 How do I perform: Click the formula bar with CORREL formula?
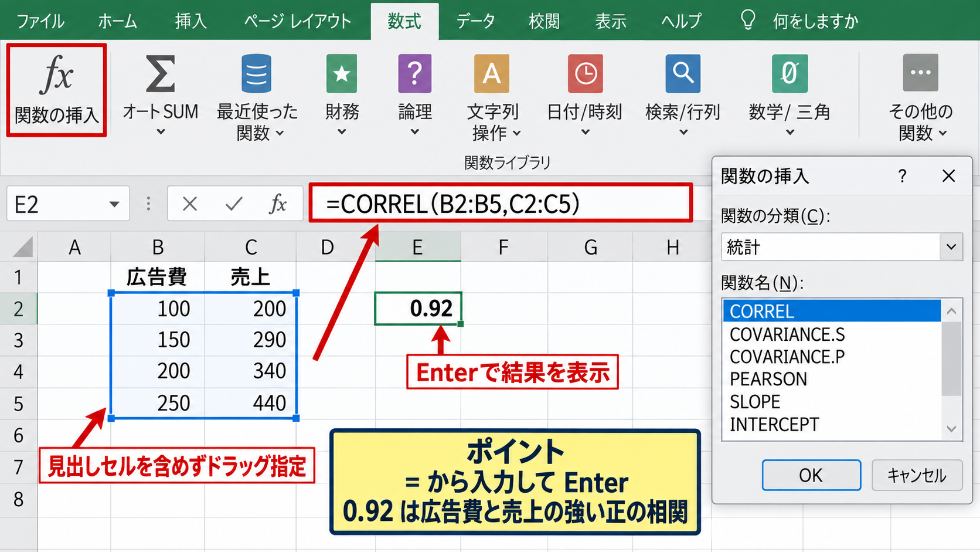point(501,204)
